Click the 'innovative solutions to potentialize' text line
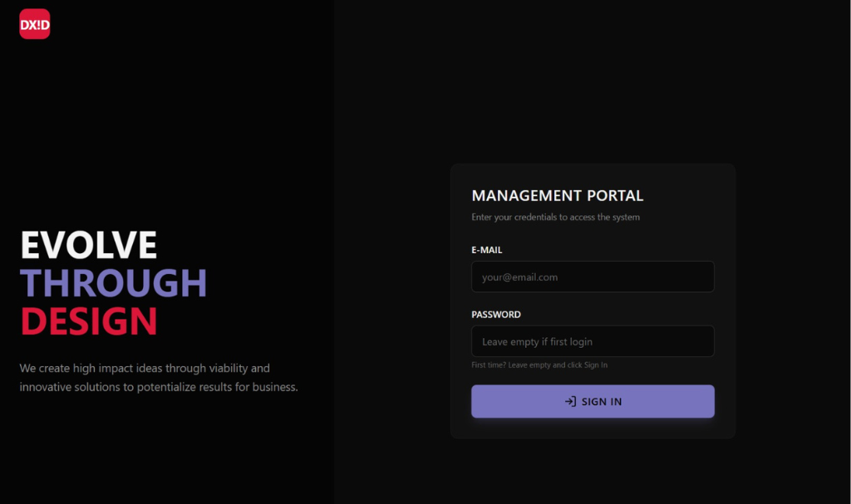The width and height of the screenshot is (851, 504). click(x=158, y=387)
